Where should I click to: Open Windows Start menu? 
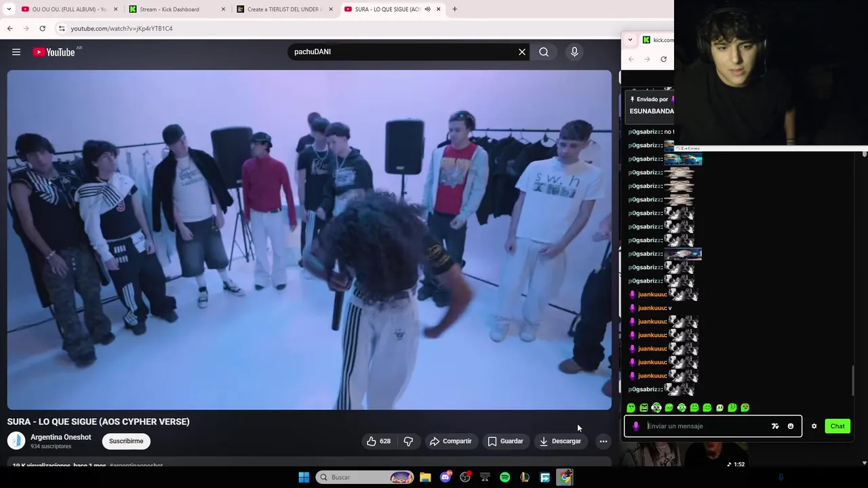point(304,477)
